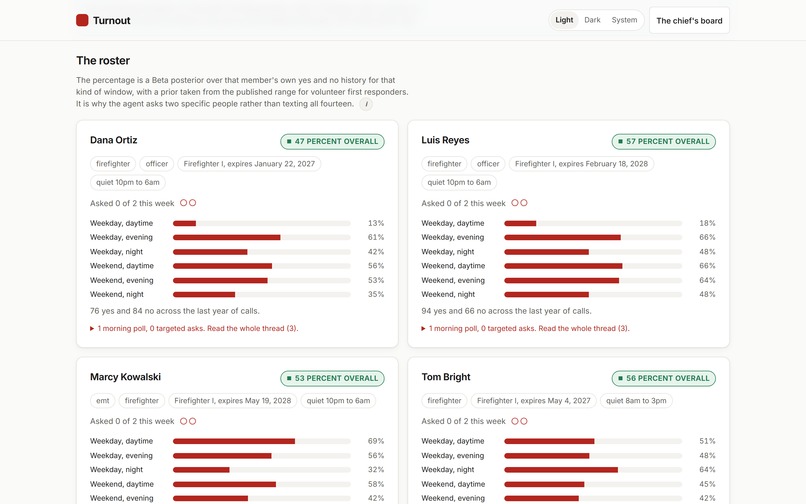The width and height of the screenshot is (806, 504).
Task: Click Marcy Kowalski's first asked-this-week circle
Action: [x=184, y=421]
